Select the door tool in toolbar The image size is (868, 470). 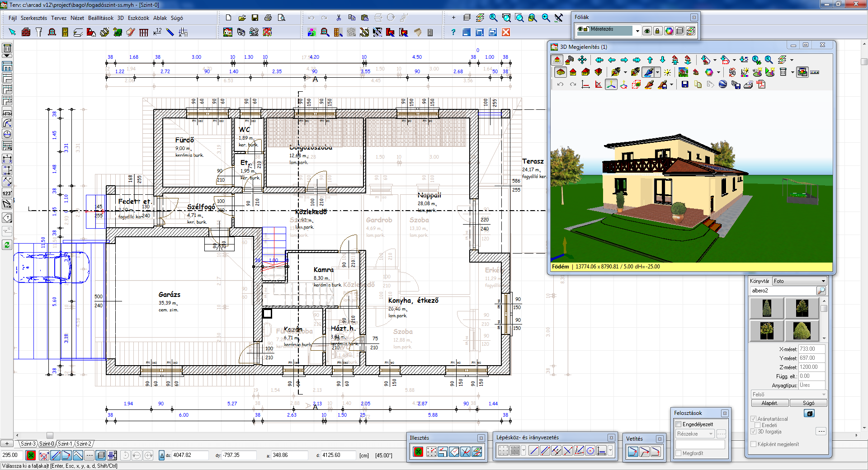65,32
